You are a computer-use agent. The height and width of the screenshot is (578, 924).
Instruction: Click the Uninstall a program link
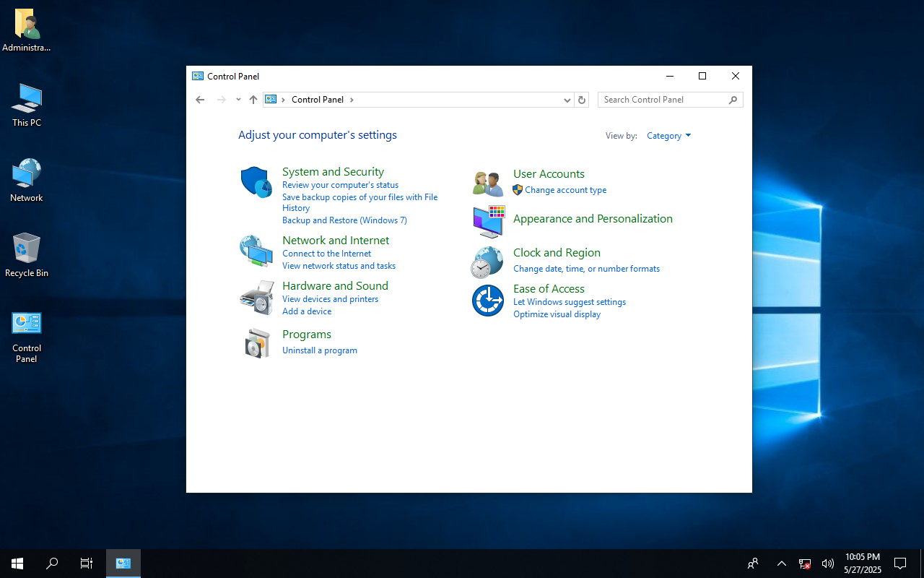tap(320, 350)
